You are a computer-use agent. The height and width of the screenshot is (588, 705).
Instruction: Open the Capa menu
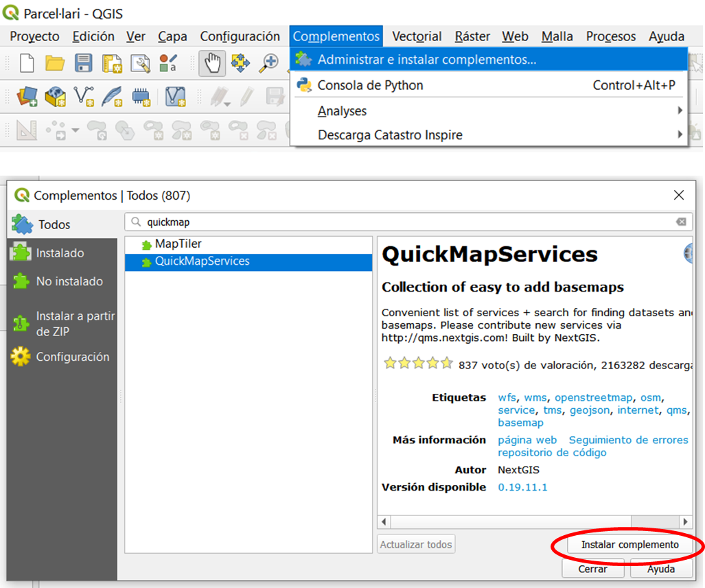[x=172, y=36]
